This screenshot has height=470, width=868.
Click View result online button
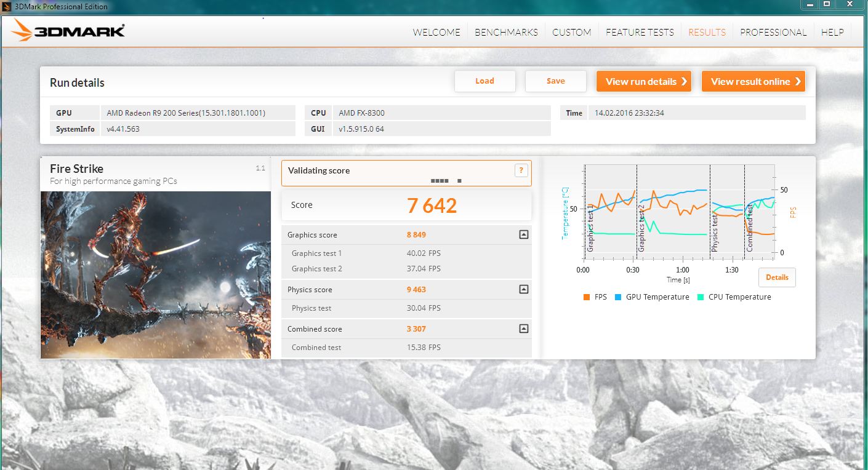point(753,81)
